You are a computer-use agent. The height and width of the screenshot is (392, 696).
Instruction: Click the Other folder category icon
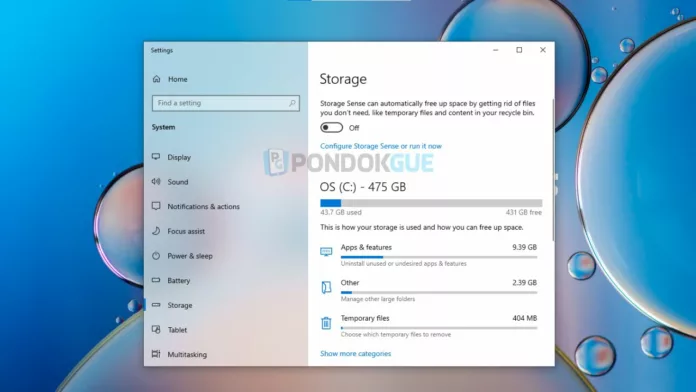(326, 287)
